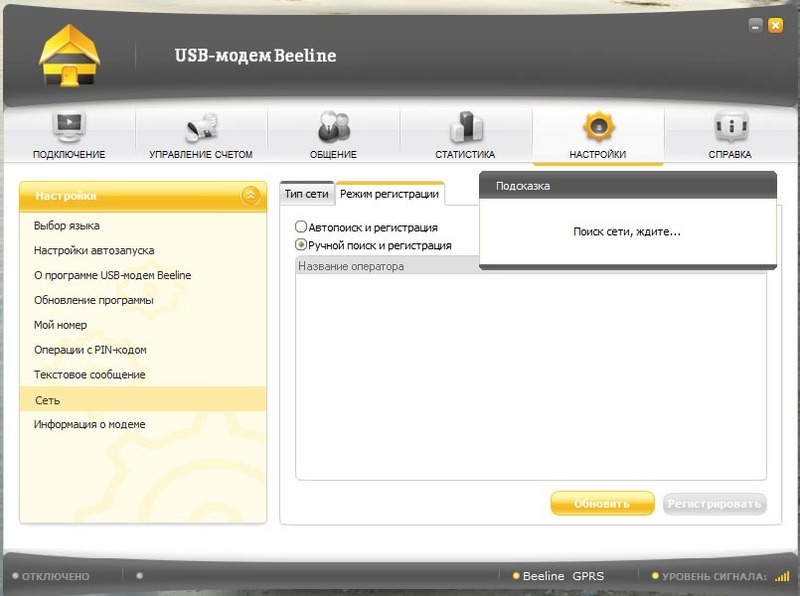Open the Статистика section label
The width and height of the screenshot is (800, 596).
pos(465,154)
